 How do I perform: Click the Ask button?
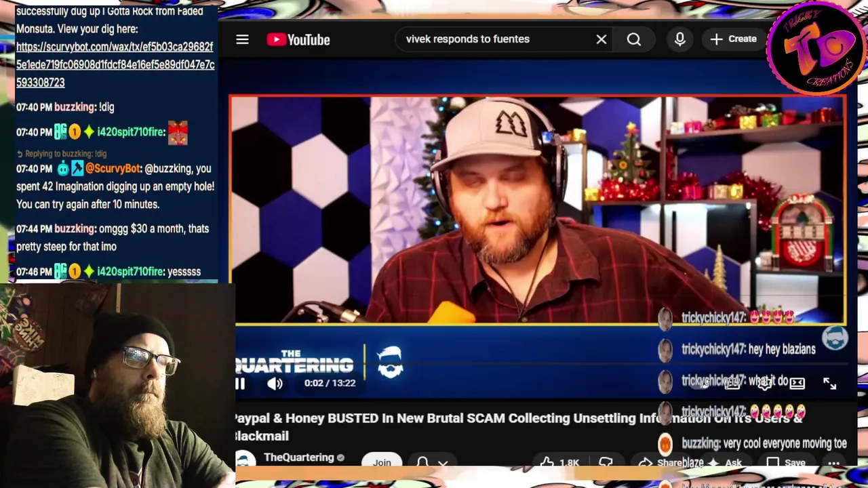tap(726, 463)
